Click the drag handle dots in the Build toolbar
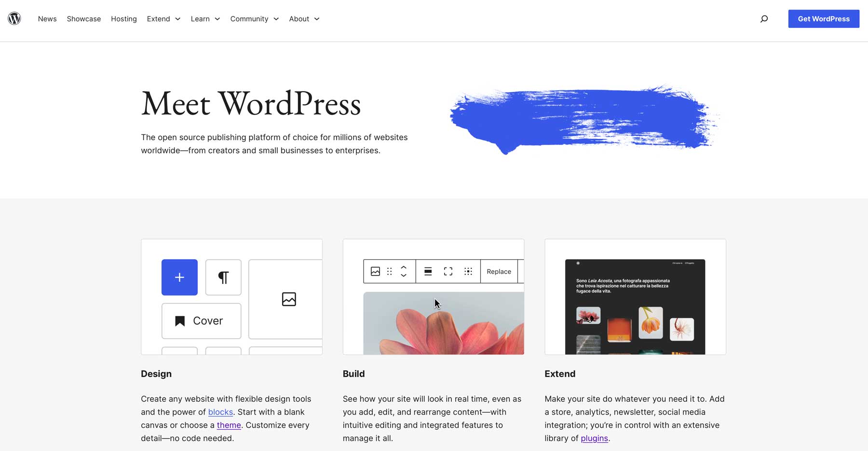The image size is (868, 451). coord(389,271)
